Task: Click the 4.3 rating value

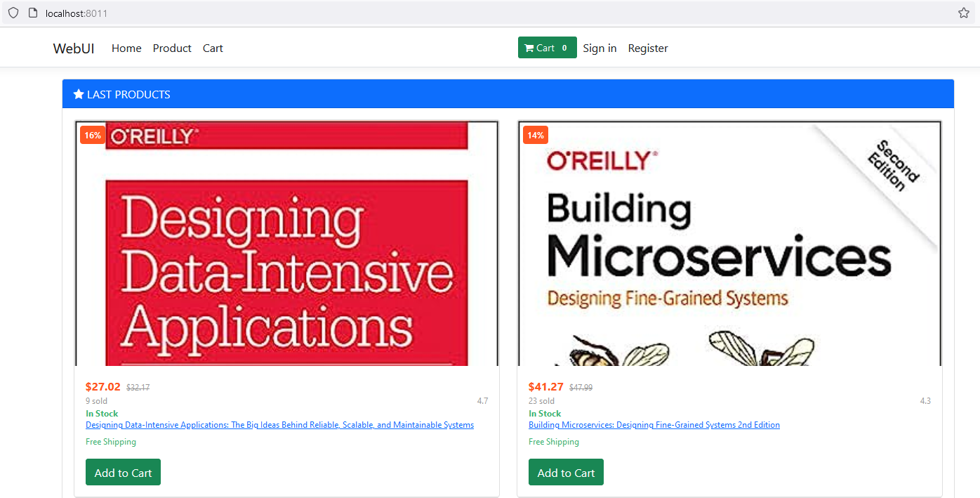Action: coord(925,401)
